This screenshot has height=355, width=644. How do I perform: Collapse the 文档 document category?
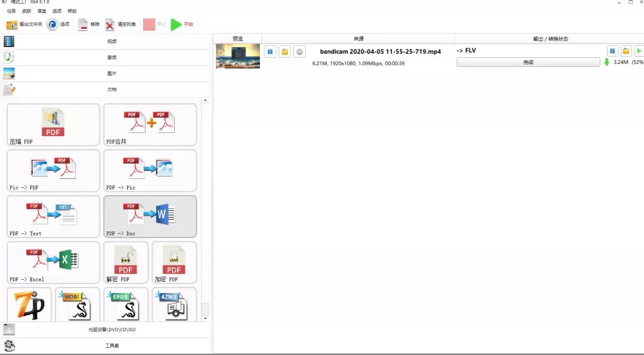106,89
